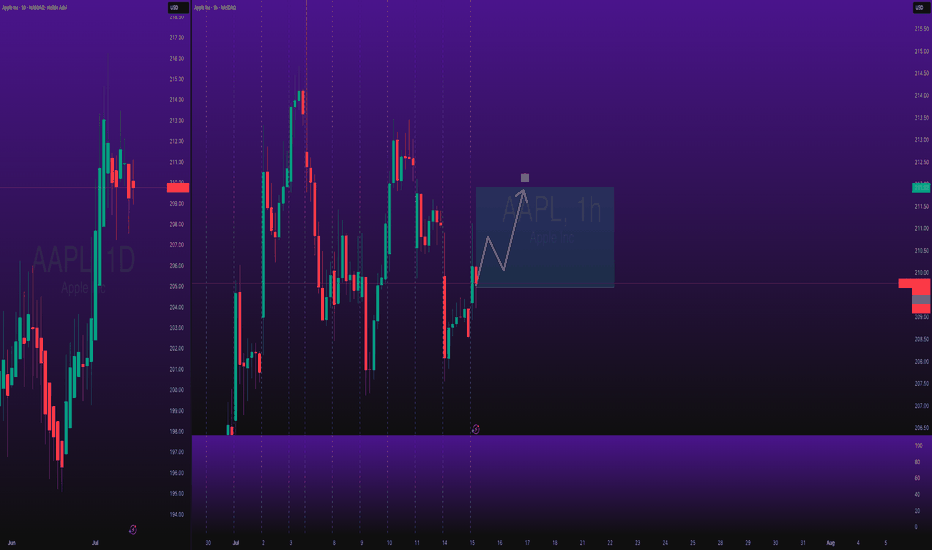Click 40 on indicator pane scale
Screen dimensions: 932x550
coord(917,495)
